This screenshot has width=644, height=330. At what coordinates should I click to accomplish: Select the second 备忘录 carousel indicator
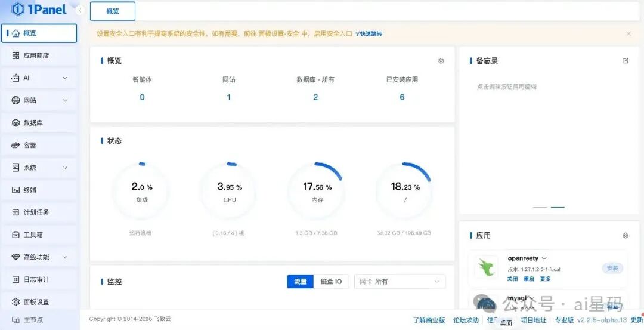pyautogui.click(x=558, y=207)
